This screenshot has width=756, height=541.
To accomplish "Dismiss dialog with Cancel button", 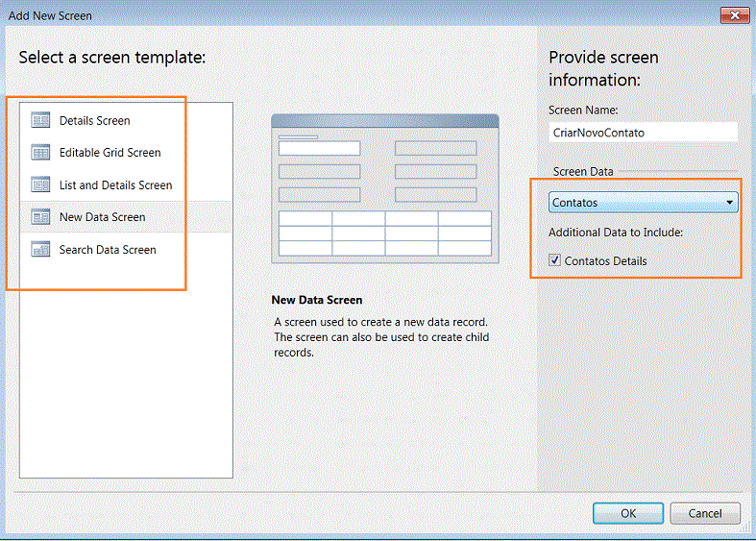I will [x=705, y=513].
